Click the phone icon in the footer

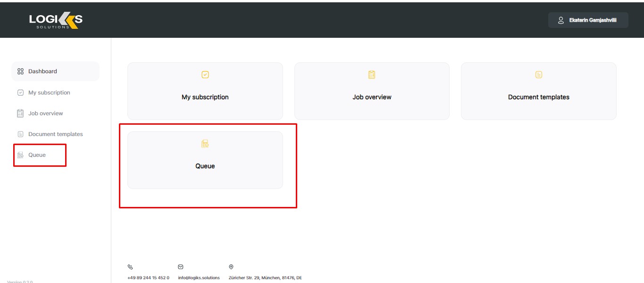(130, 267)
